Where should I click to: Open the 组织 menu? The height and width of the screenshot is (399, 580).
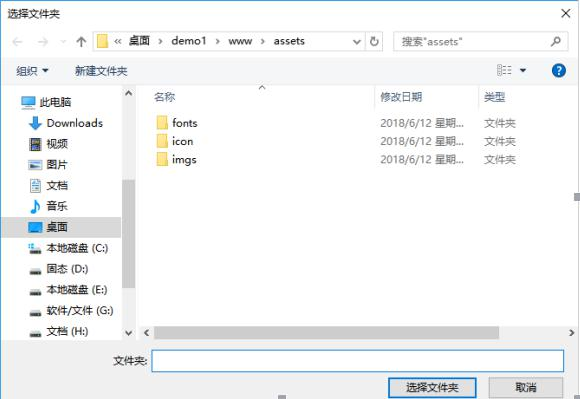click(32, 71)
